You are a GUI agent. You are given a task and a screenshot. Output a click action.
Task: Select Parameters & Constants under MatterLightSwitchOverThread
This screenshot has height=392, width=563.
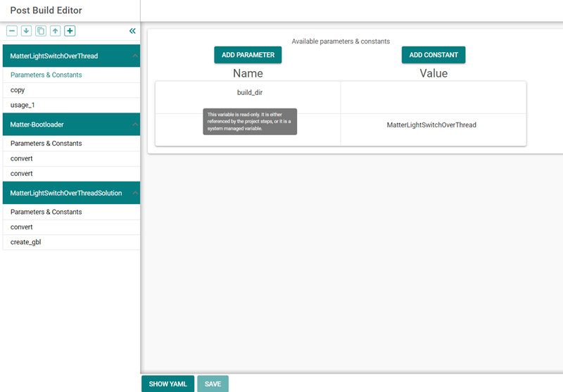(x=46, y=75)
